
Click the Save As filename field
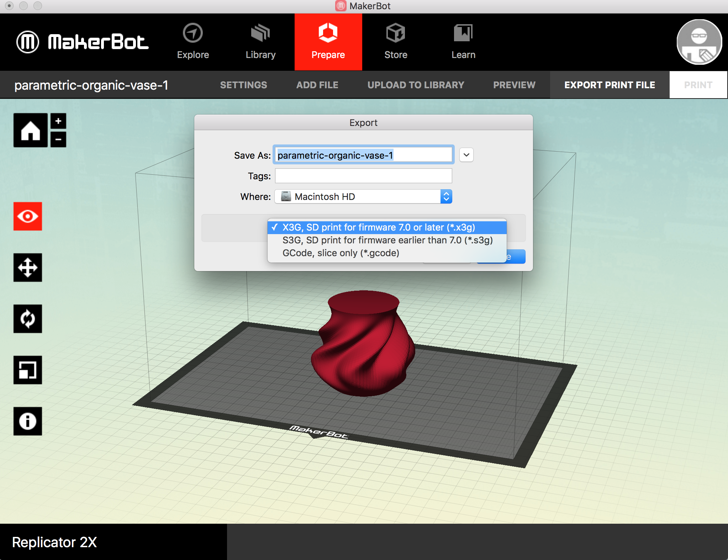point(364,155)
